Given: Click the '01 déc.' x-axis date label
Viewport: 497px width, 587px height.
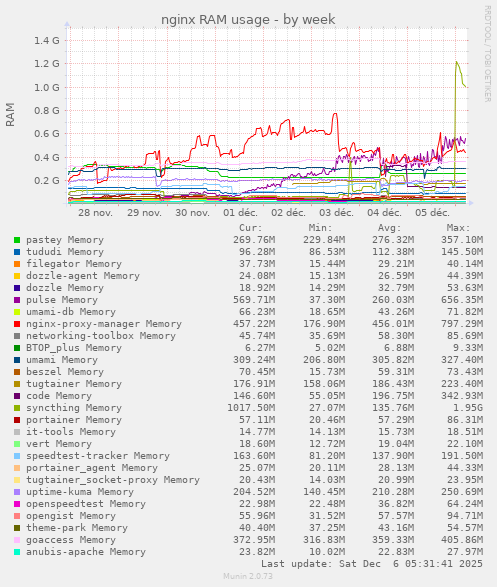Looking at the screenshot, I should [240, 213].
